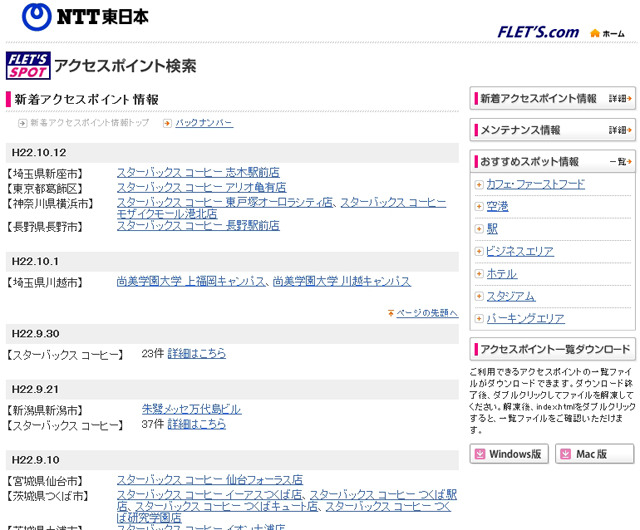Open スターバックス コーヒー アリオ亀有店 link
This screenshot has width=640, height=530.
tap(201, 187)
